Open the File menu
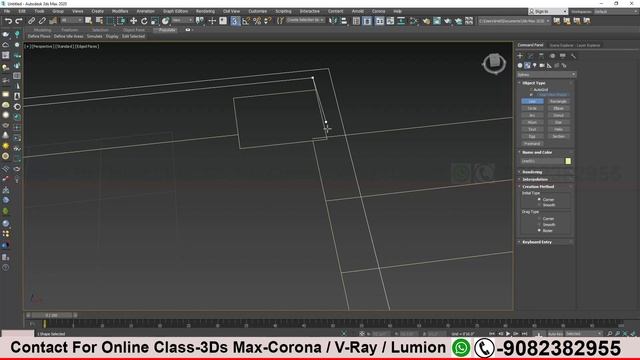This screenshot has height=360, width=640. (x=7, y=11)
